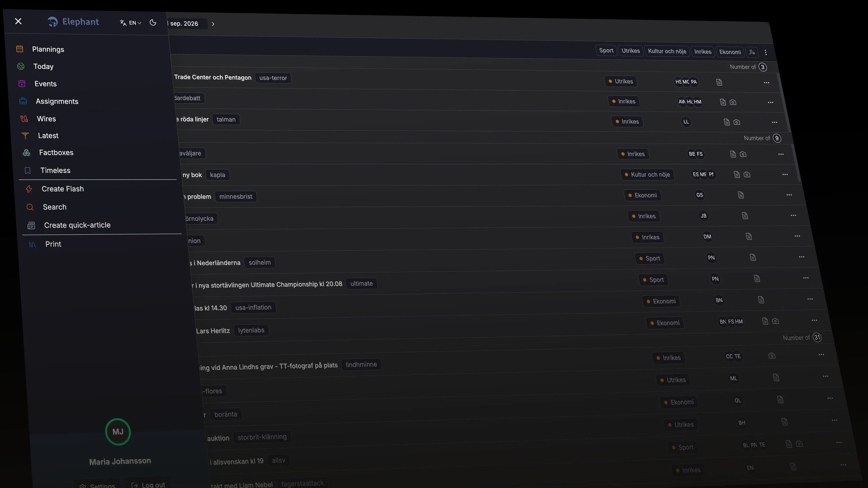Click the document icon in the usa-inflation row

click(761, 300)
